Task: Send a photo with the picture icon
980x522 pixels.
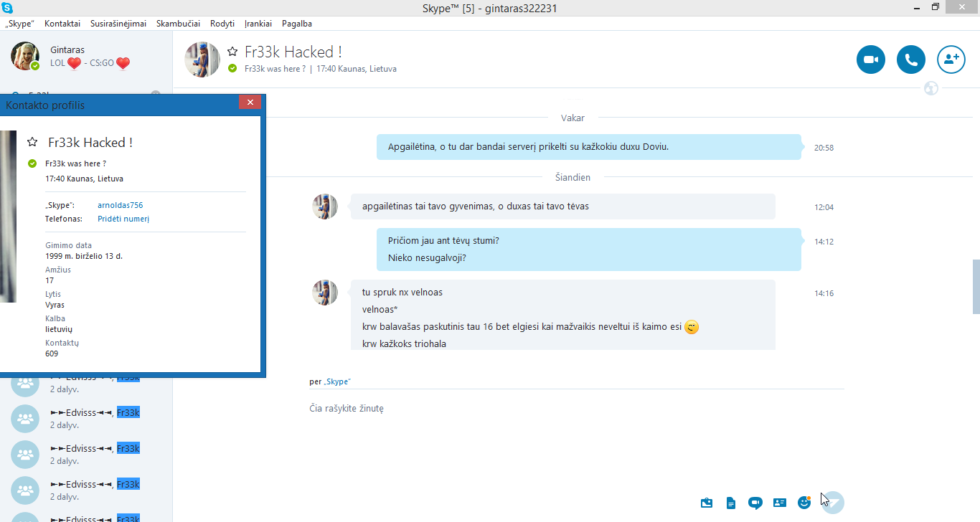Action: point(707,503)
